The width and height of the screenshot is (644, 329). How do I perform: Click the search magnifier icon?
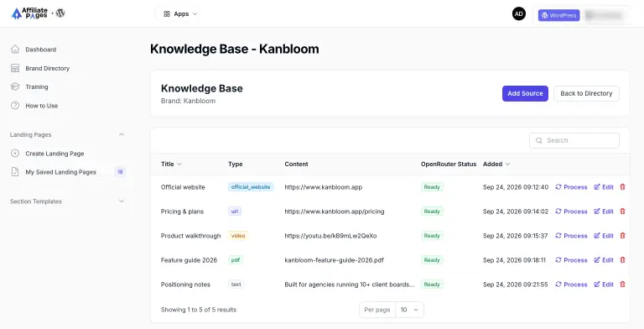pos(539,140)
